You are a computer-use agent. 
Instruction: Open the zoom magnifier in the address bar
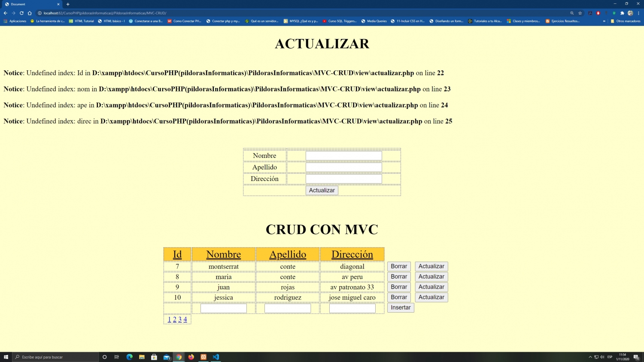coord(572,13)
